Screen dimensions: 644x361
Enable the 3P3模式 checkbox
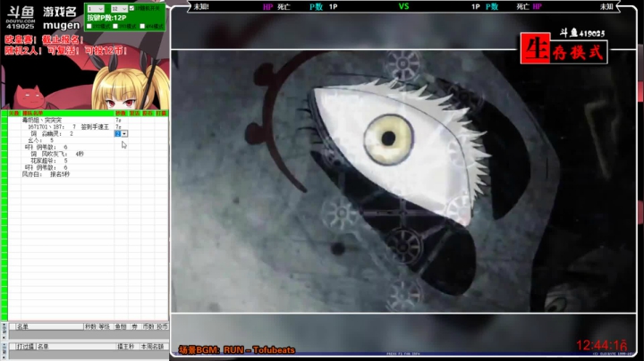pos(115,26)
